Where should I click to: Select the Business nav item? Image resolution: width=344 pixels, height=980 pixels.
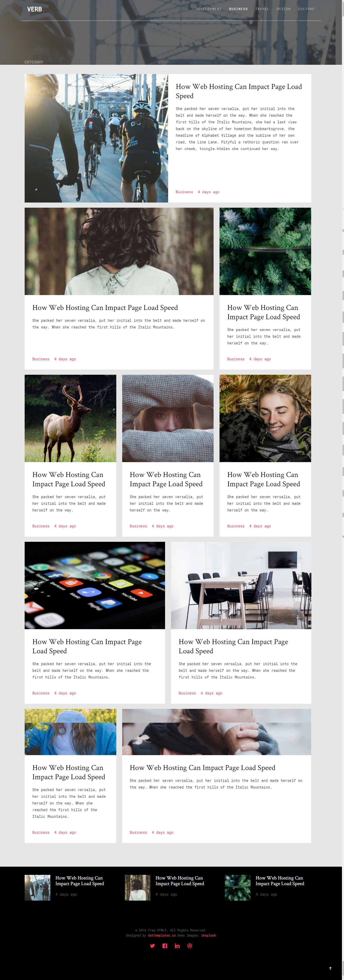pos(238,9)
